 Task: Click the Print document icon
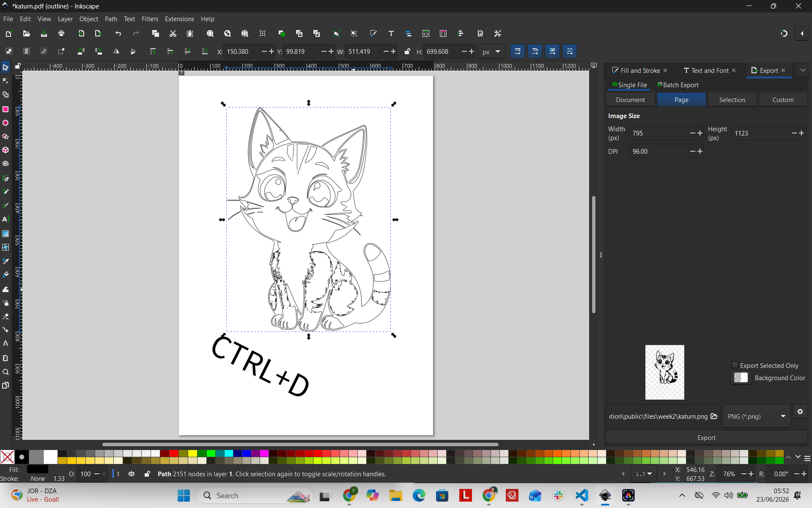61,33
